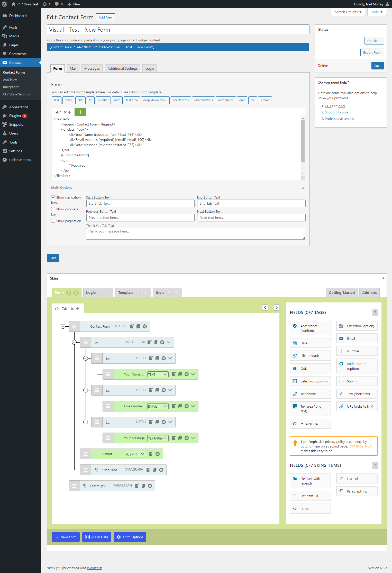The width and height of the screenshot is (392, 573).
Task: Enable the Show pagination checkbox
Action: [x=53, y=221]
